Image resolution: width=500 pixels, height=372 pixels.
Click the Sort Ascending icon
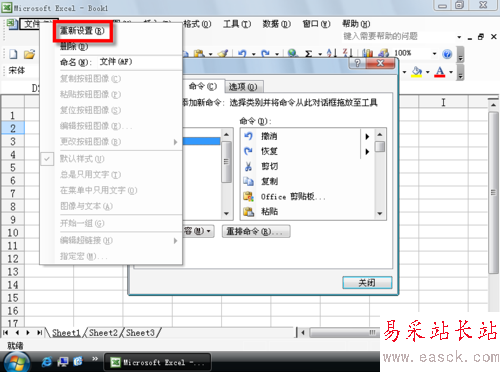(x=332, y=53)
